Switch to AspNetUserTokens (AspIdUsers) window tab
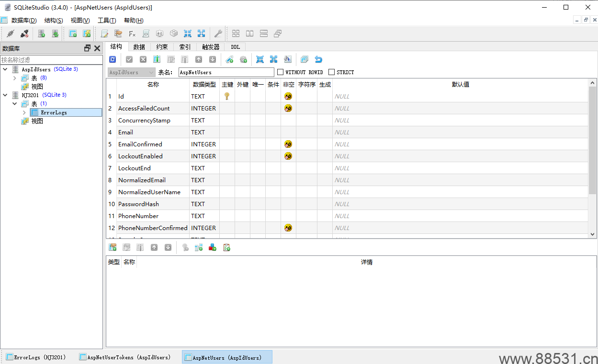The height and width of the screenshot is (364, 598). click(x=125, y=357)
